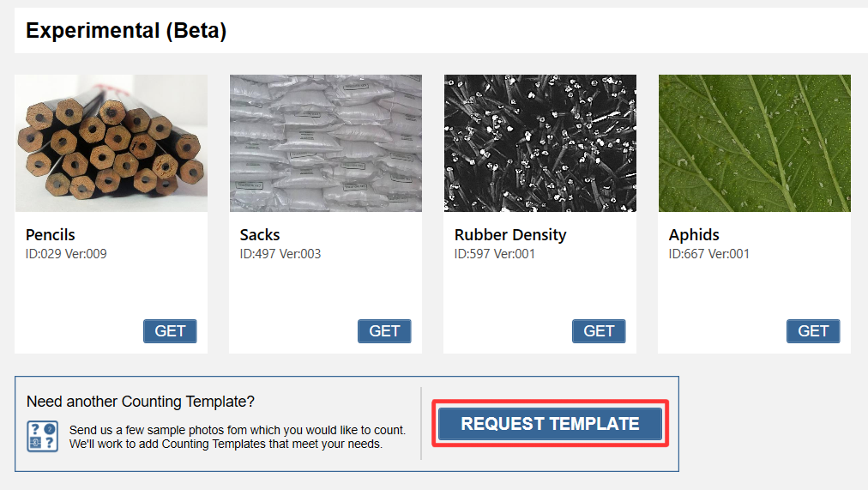Viewport: 868px width, 490px height.
Task: Click the Sacks template title
Action: 260,235
